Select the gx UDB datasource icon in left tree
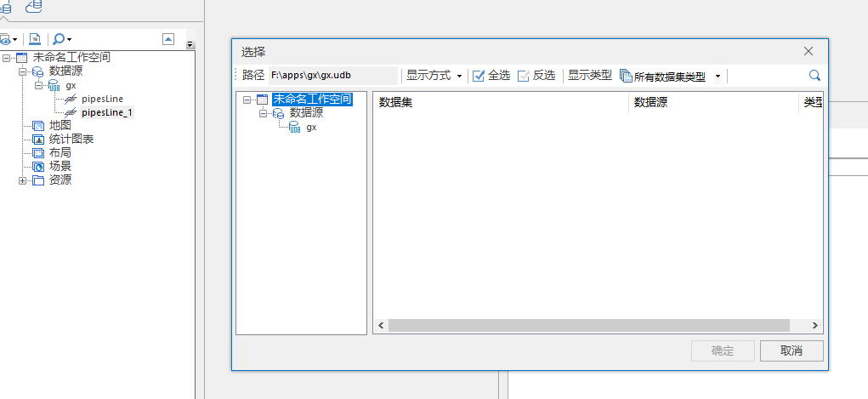868x399 pixels. pos(54,85)
